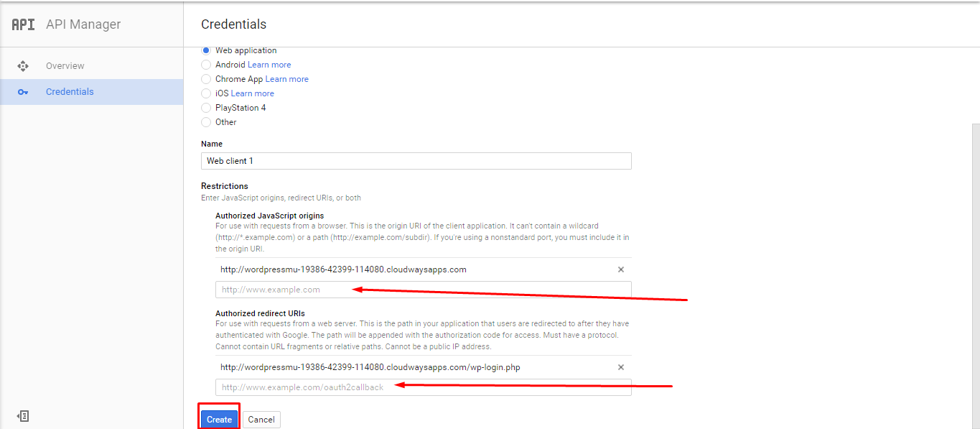Open the Credentials menu item

pos(92,92)
